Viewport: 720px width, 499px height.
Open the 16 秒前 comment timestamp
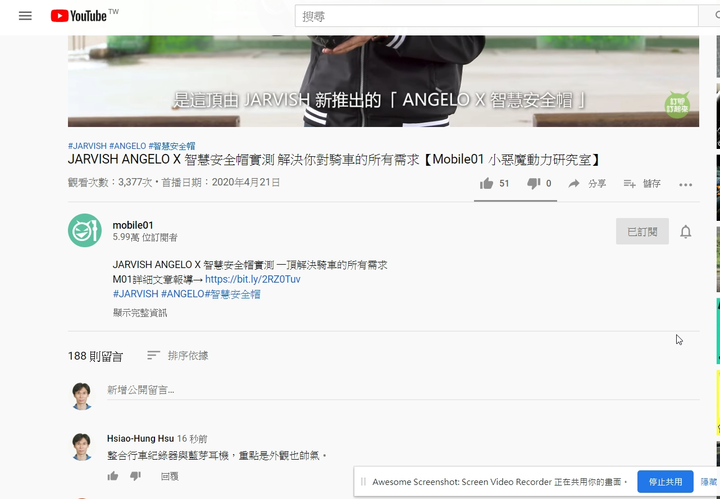(x=192, y=439)
